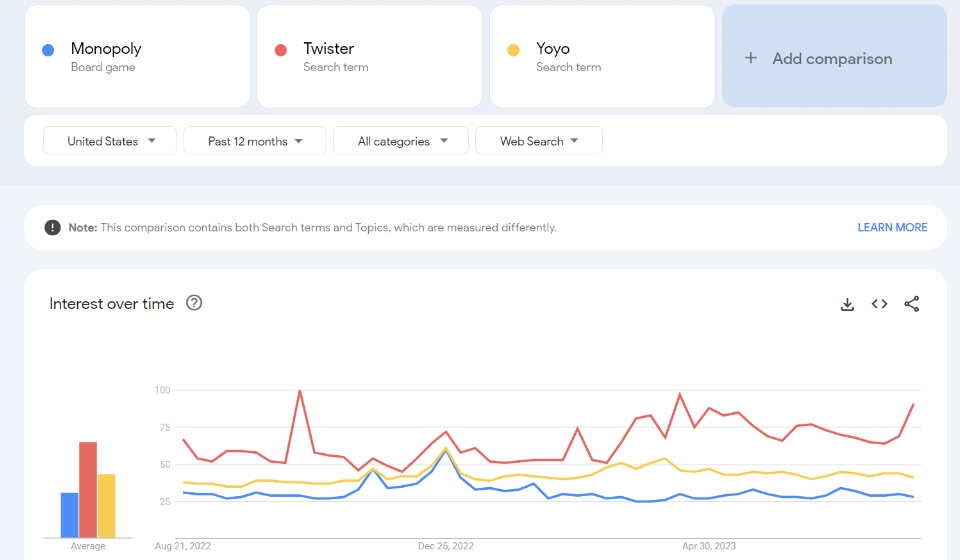Viewport: 960px width, 560px height.
Task: Click Add comparison button
Action: pos(834,58)
